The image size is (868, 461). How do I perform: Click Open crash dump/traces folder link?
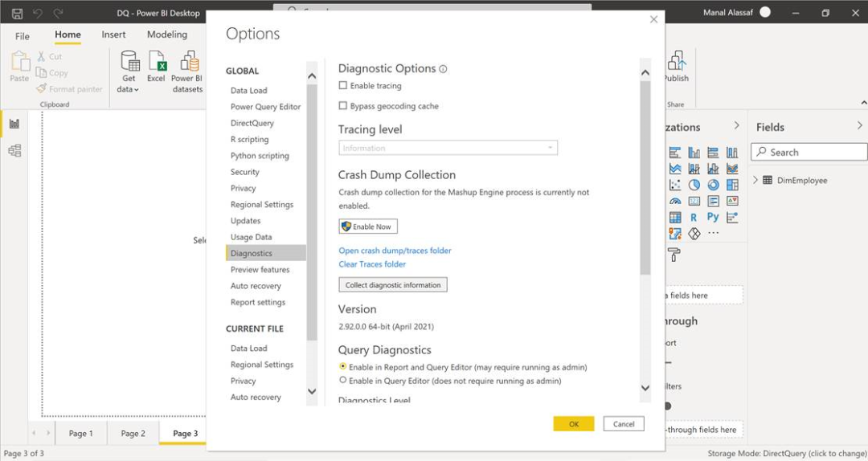[395, 251]
